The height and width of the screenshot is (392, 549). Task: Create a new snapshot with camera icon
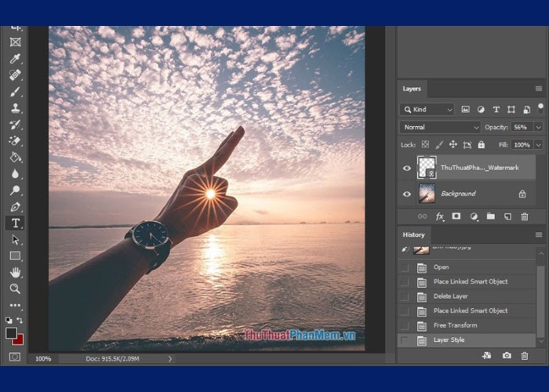(507, 355)
